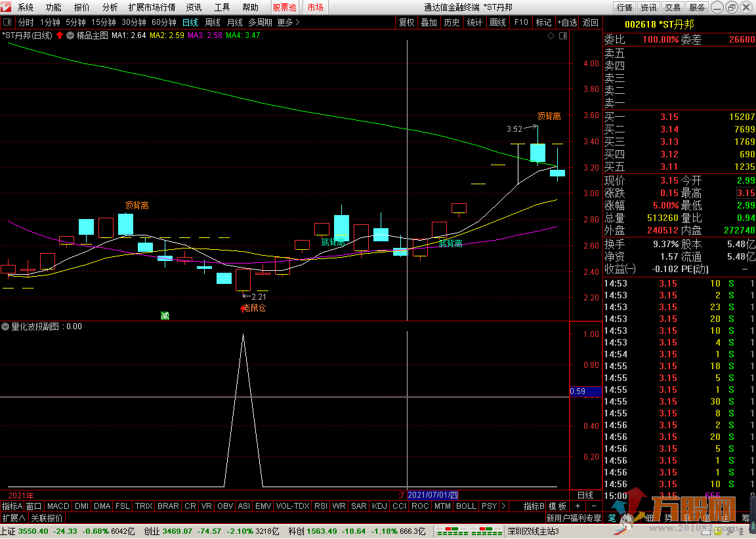Toggle 画线 drawing tools

(x=497, y=22)
